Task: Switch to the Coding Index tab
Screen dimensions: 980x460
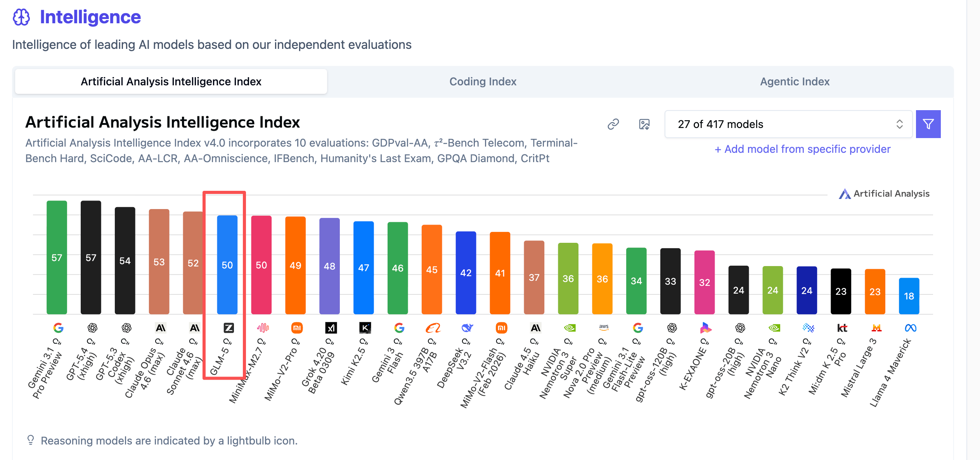Action: point(483,81)
